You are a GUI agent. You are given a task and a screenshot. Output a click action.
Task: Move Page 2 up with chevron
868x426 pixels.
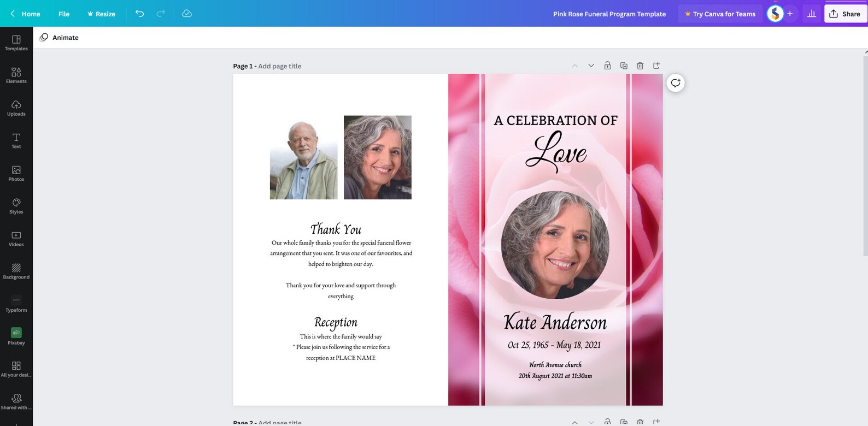(574, 422)
